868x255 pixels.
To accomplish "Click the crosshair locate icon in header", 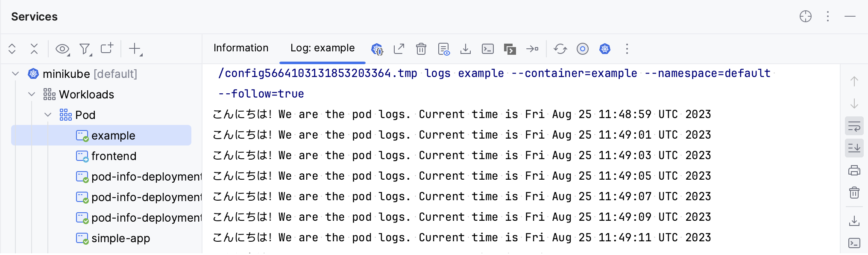I will 806,16.
